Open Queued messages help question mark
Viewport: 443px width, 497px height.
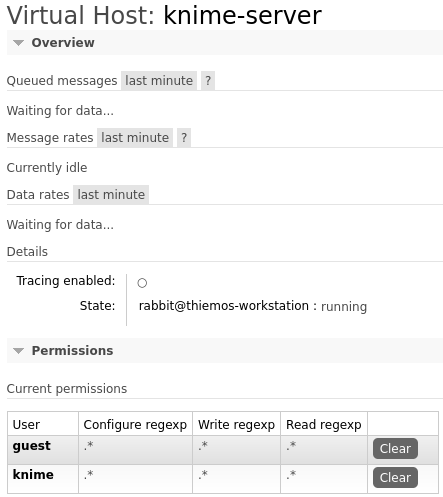pyautogui.click(x=208, y=81)
